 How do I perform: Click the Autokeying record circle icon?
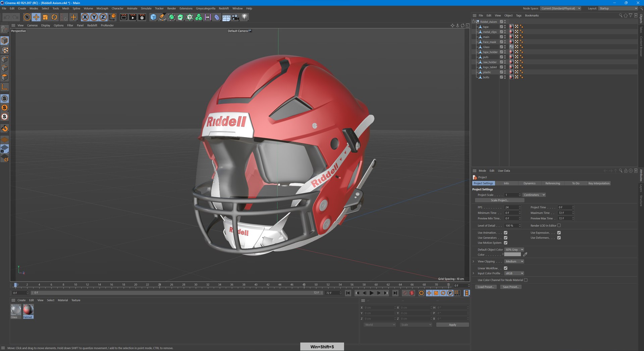click(x=412, y=293)
